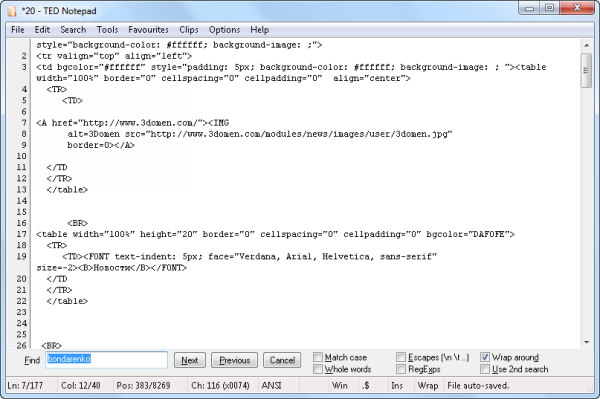600x399 pixels.
Task: Open the Favourites menu
Action: point(148,30)
